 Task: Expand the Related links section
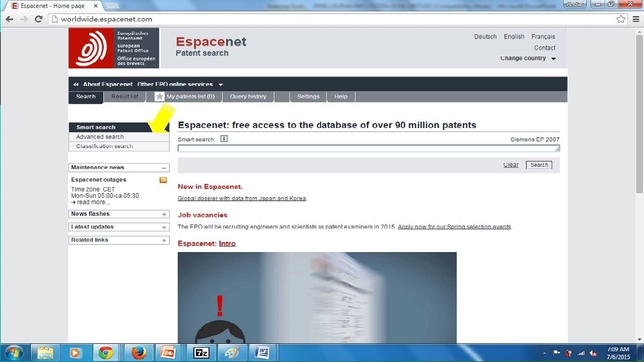click(164, 241)
